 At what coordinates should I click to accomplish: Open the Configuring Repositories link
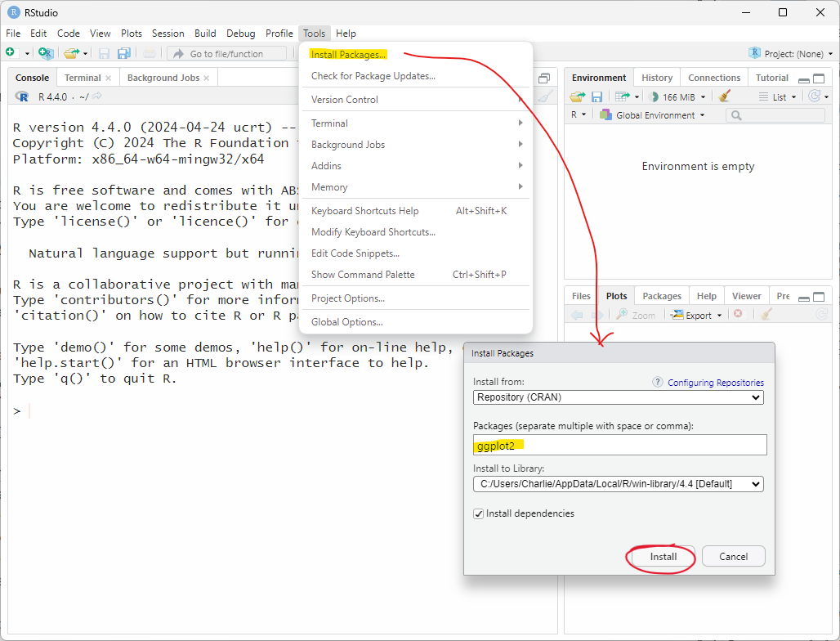click(x=715, y=383)
